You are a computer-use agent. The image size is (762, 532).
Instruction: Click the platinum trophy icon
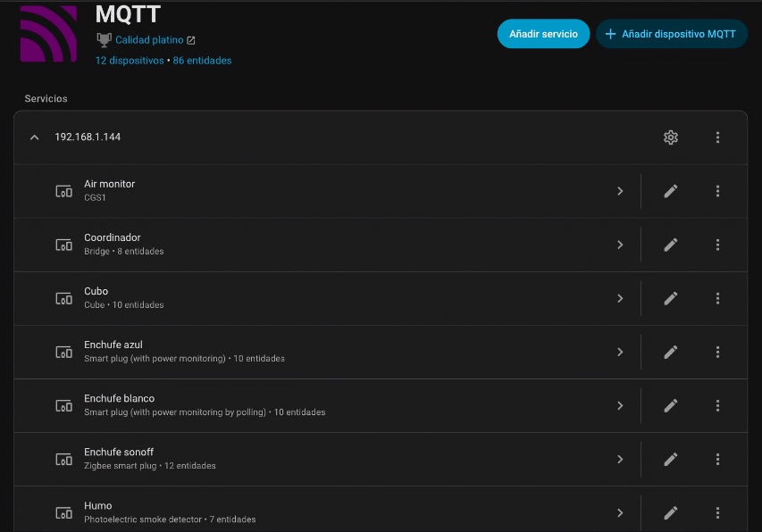104,40
